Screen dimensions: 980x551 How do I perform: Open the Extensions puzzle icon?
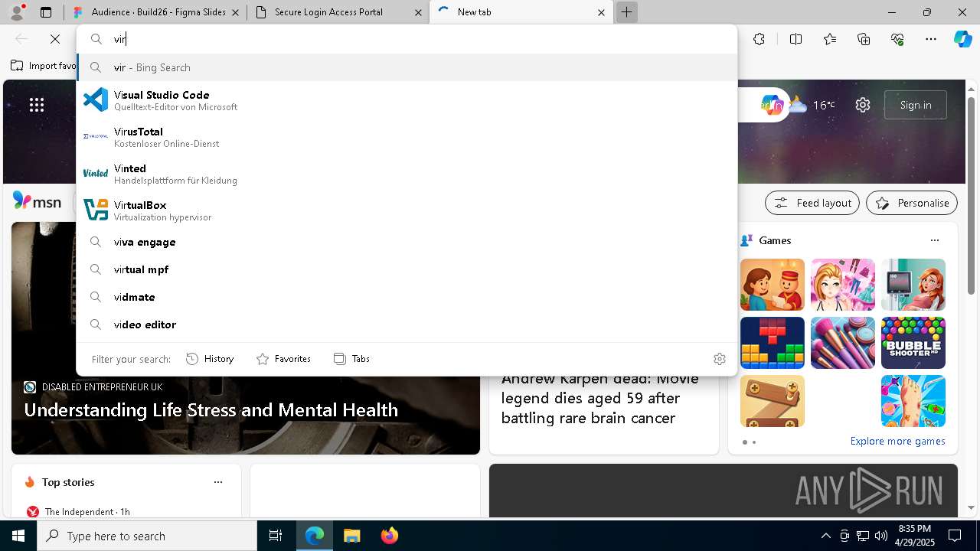point(759,39)
